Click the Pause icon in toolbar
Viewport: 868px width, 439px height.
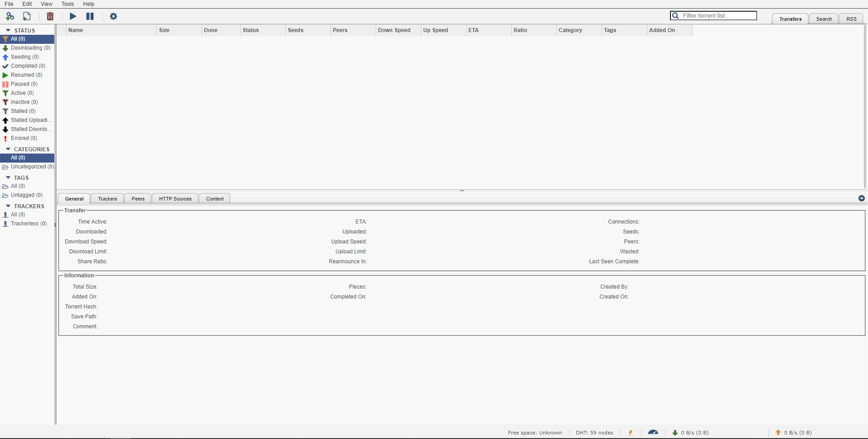coord(90,16)
